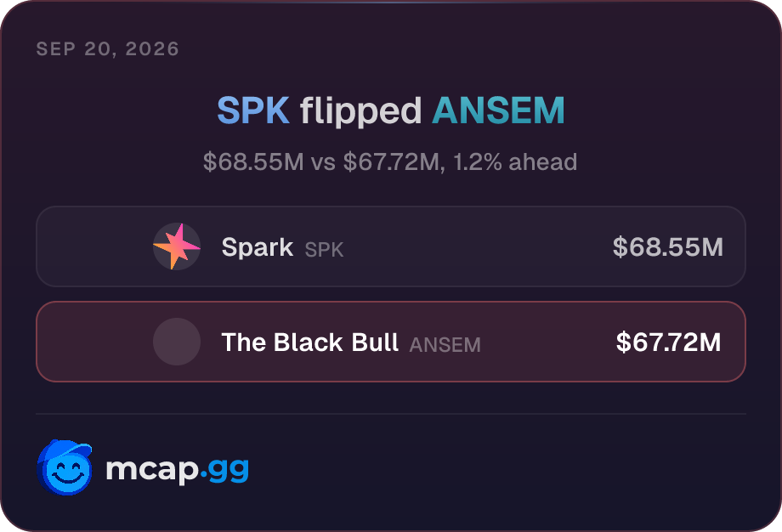
Task: Click the word flipped in headline
Action: [x=360, y=110]
